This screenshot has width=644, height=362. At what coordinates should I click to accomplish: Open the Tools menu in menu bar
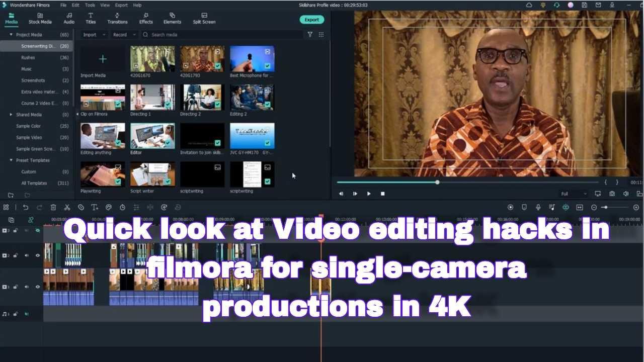point(90,5)
